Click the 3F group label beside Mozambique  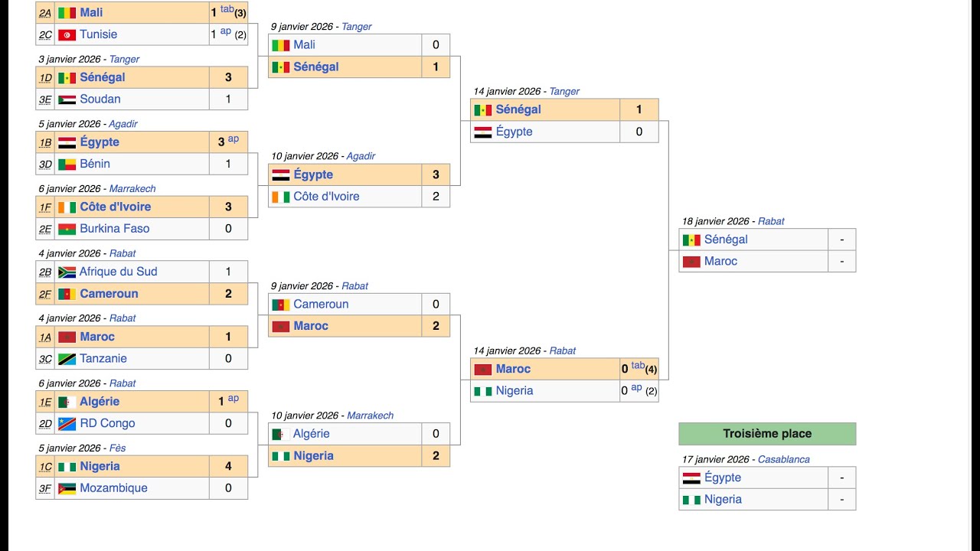click(45, 488)
